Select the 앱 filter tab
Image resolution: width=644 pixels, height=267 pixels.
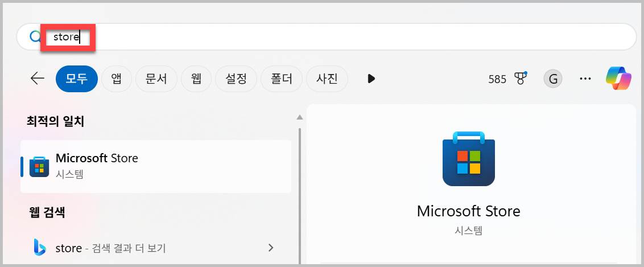point(117,79)
